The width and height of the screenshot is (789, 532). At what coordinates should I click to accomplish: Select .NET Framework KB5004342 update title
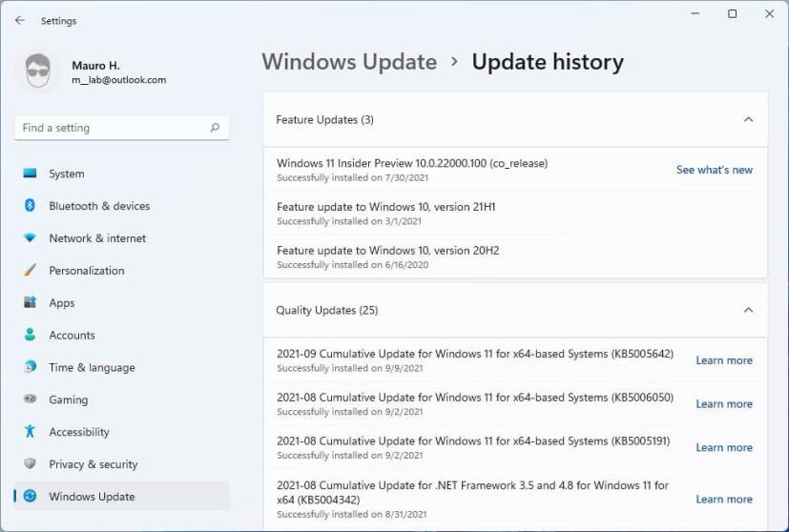[472, 493]
